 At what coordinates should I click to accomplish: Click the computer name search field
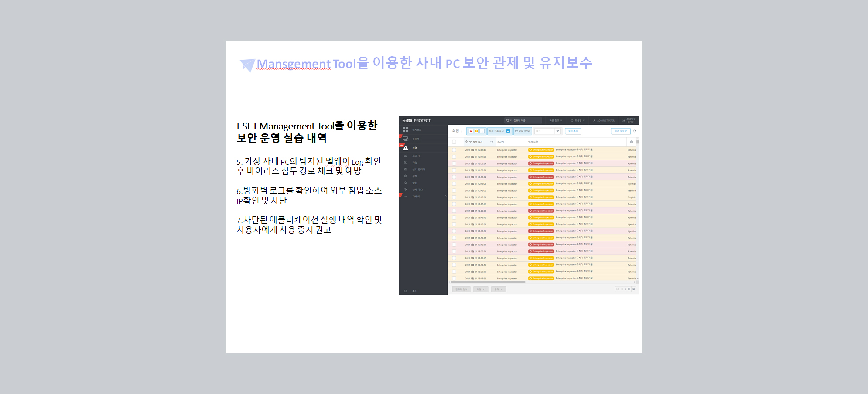527,121
